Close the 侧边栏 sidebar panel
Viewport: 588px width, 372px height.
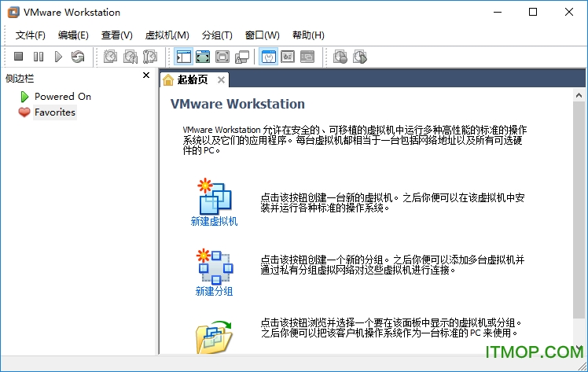click(x=146, y=76)
